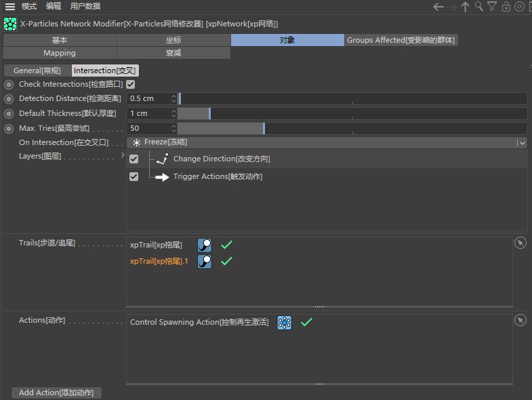Click the Detection Distance keyframe dot

click(9, 99)
